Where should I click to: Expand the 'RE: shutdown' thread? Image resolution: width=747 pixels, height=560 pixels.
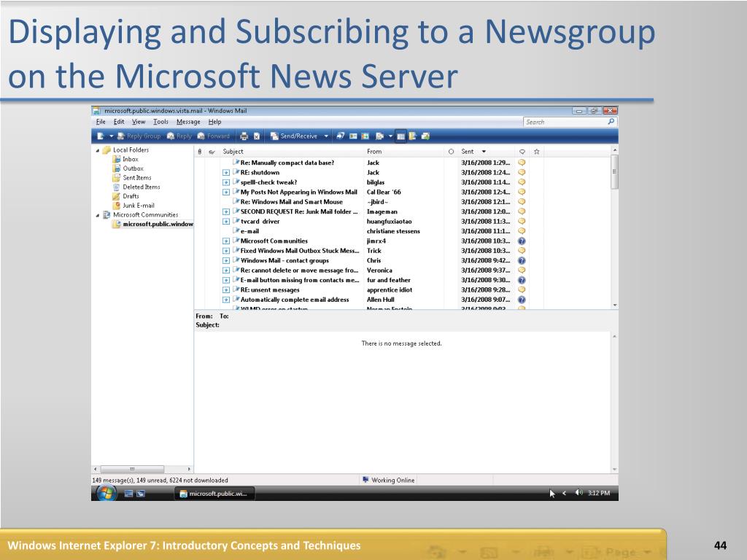[x=226, y=173]
